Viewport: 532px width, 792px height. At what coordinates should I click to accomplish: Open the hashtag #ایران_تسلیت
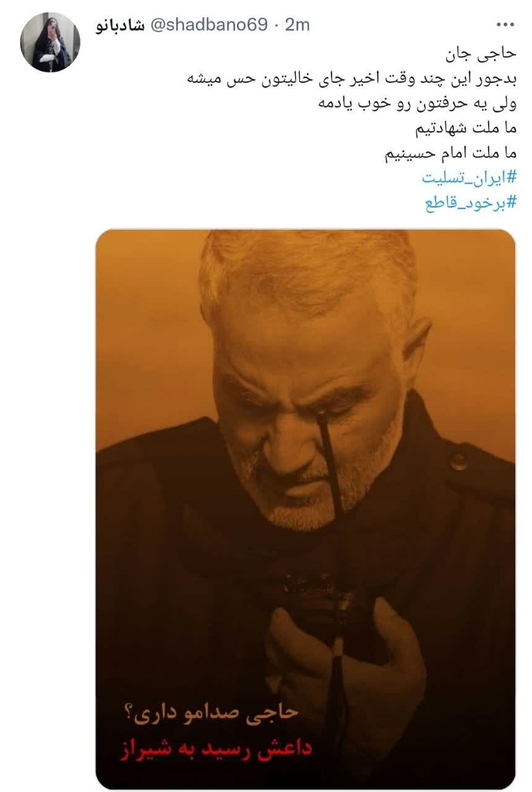tap(469, 178)
